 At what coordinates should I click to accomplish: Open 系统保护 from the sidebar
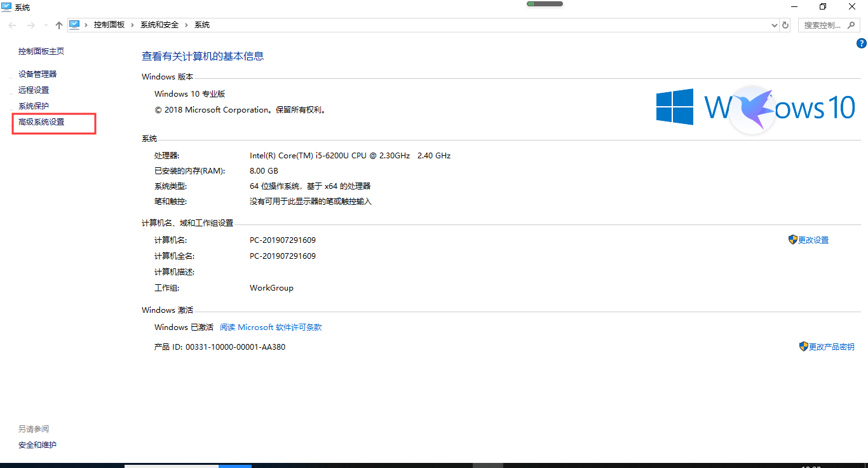point(34,106)
